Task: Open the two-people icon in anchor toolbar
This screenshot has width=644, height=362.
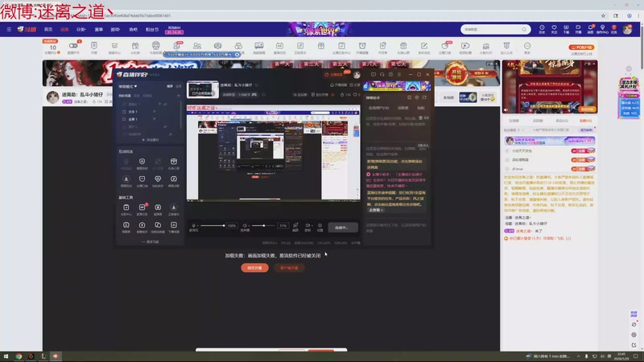Action: [x=197, y=47]
